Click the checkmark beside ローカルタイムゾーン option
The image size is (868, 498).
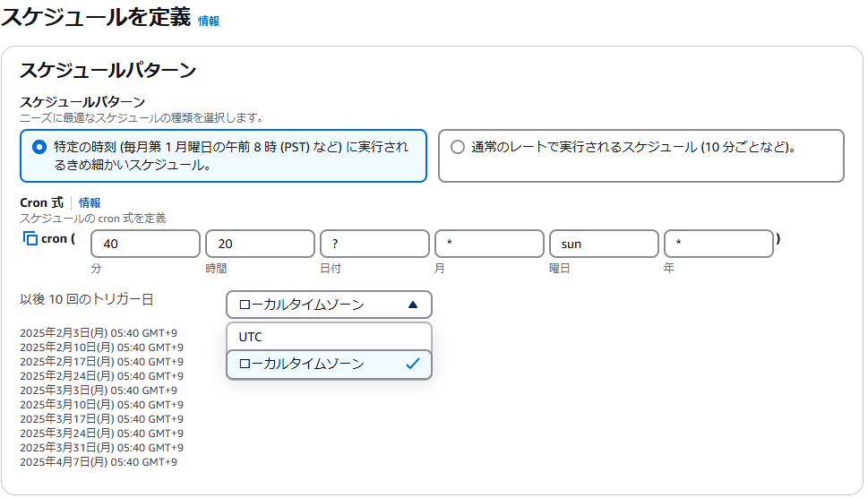[x=412, y=364]
